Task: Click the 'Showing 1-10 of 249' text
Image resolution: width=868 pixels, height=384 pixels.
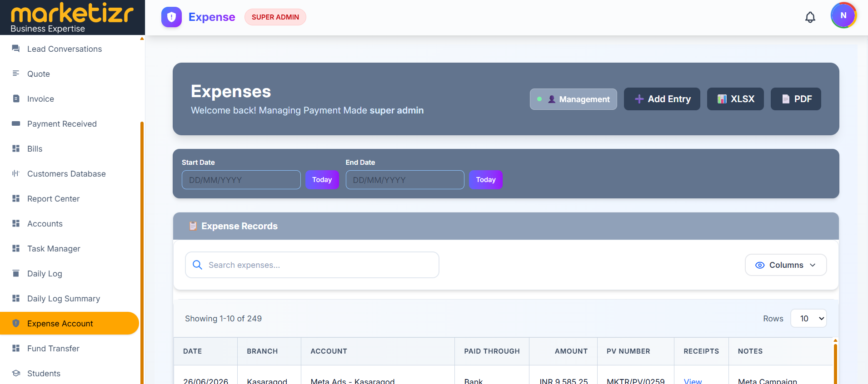Action: coord(223,319)
